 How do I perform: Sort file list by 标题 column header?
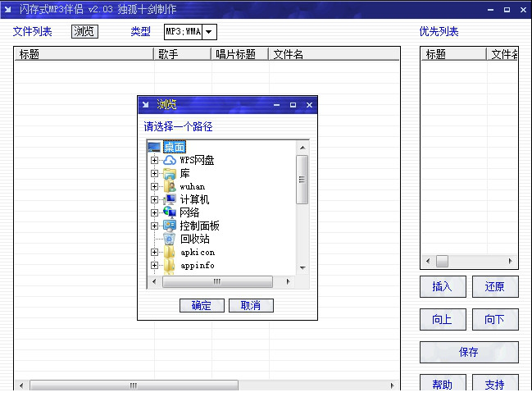[x=84, y=54]
